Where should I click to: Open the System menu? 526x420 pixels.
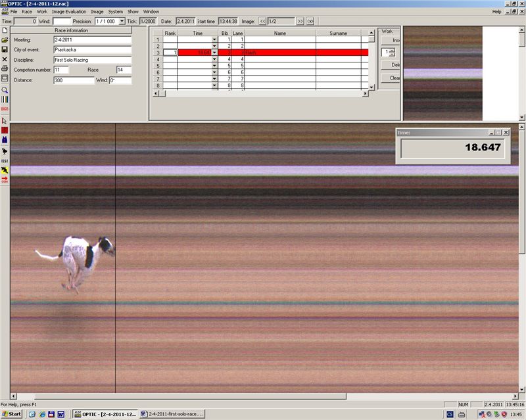116,12
